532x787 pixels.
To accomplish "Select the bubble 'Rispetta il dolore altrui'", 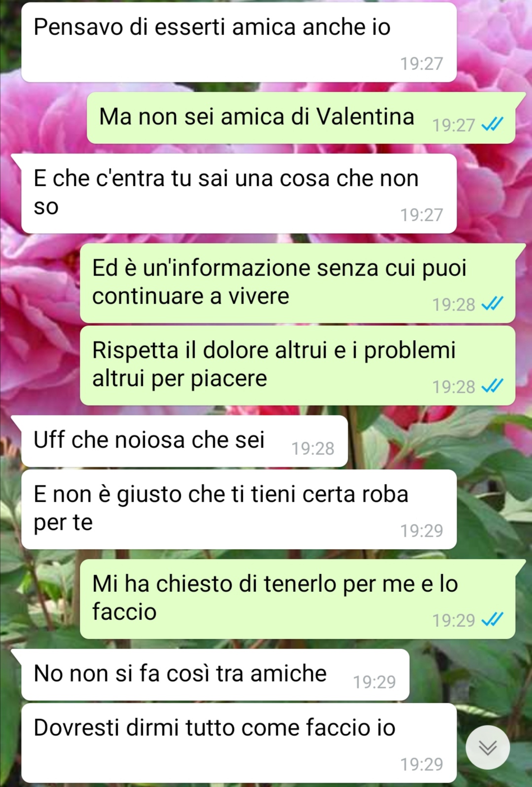I will [x=298, y=365].
